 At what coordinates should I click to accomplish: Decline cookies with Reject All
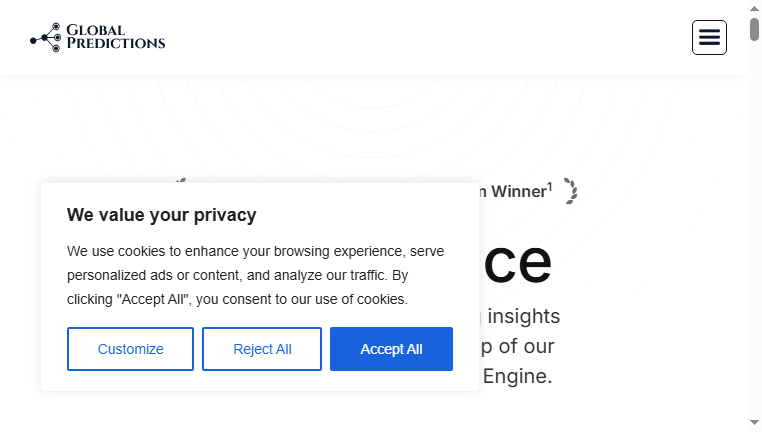click(262, 349)
